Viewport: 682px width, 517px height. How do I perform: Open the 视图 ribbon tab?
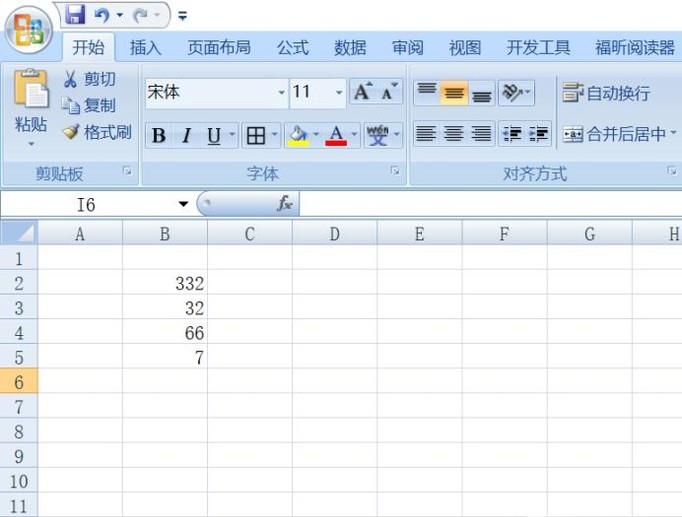pyautogui.click(x=465, y=47)
